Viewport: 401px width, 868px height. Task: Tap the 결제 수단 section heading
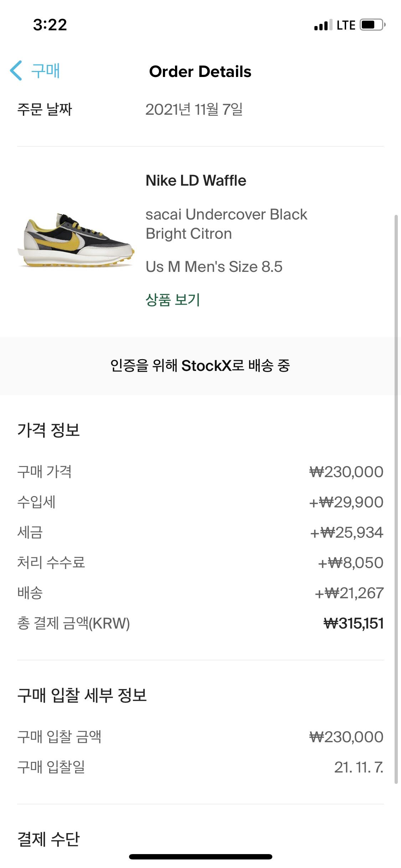(48, 839)
